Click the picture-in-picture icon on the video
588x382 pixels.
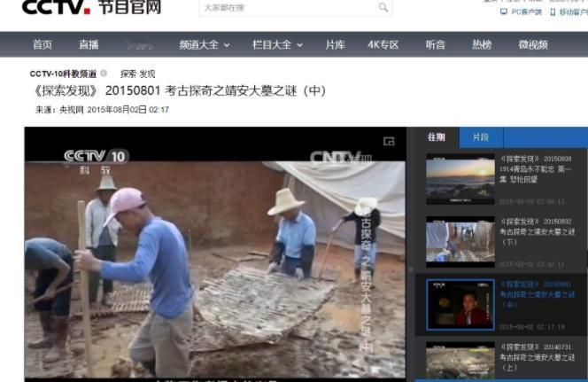click(x=389, y=141)
